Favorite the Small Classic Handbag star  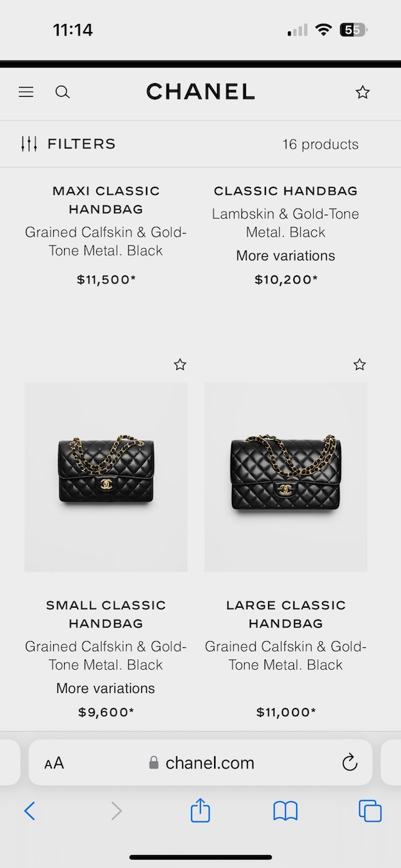(x=180, y=365)
